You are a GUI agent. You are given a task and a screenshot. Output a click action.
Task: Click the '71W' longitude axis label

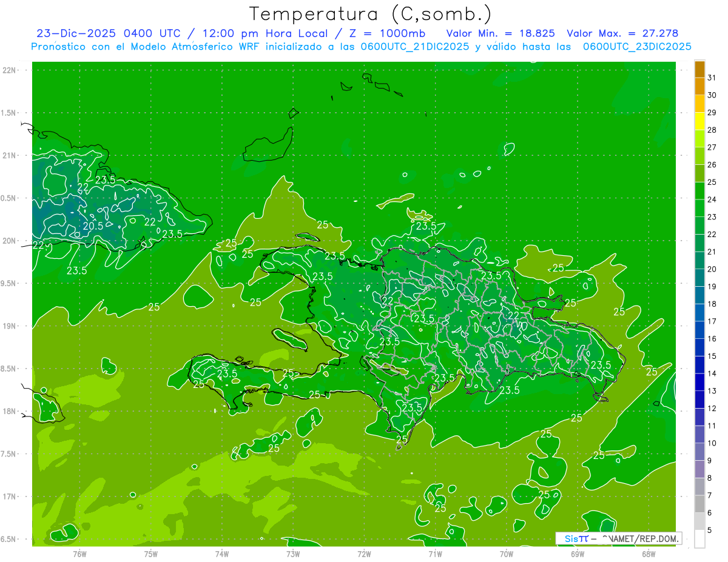[x=435, y=554]
